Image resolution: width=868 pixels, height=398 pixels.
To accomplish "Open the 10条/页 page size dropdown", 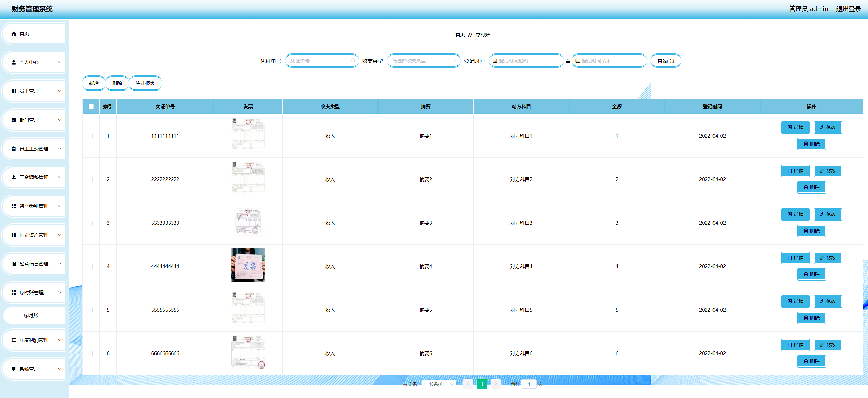I will (439, 384).
